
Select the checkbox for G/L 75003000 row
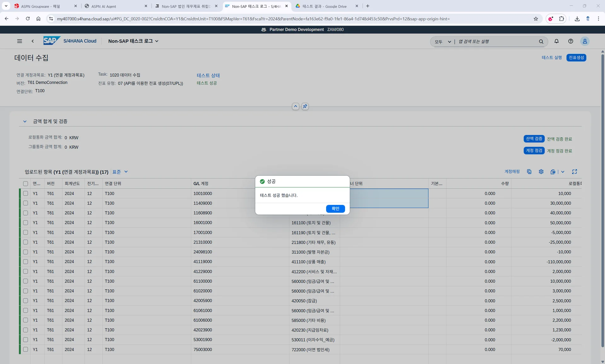coord(26,350)
